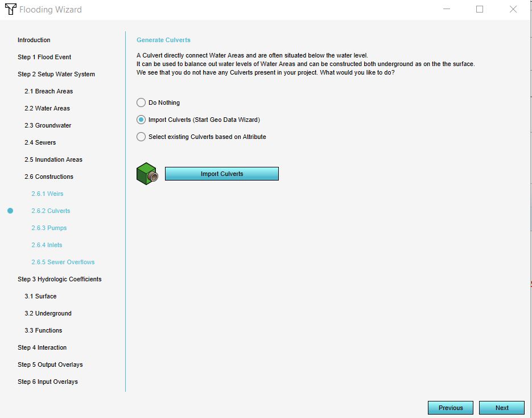
Task: Click the Flooding Wizard logo icon
Action: [x=10, y=9]
